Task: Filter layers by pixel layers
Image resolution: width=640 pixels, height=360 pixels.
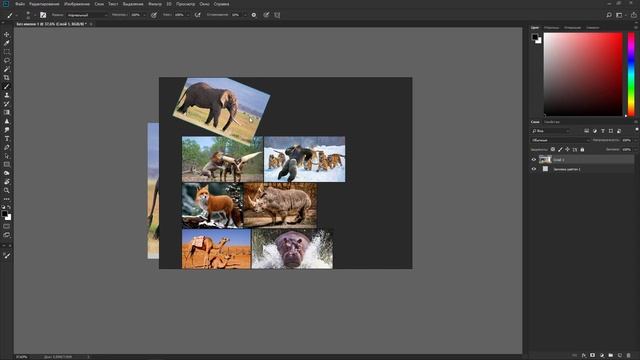Action: click(587, 131)
